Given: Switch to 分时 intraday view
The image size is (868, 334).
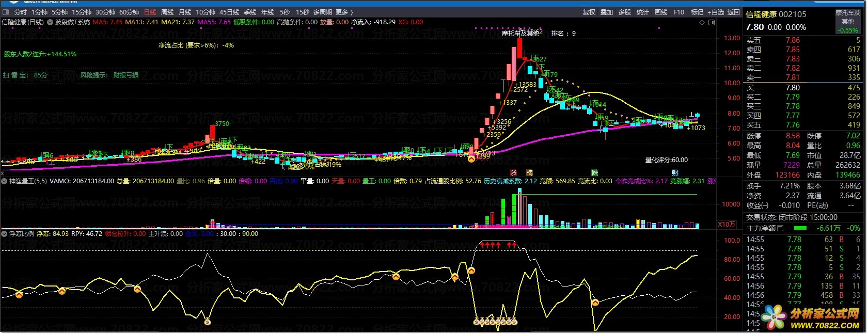Looking at the screenshot, I should [20, 12].
